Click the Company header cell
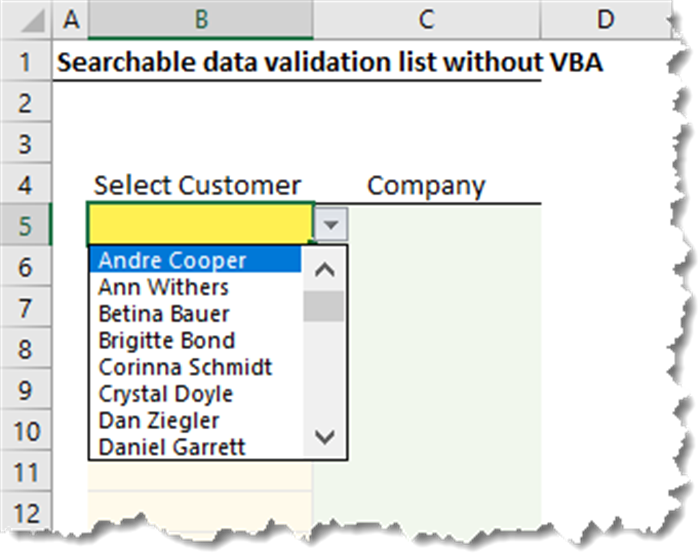Viewport: 700px width, 554px height. pos(426,185)
